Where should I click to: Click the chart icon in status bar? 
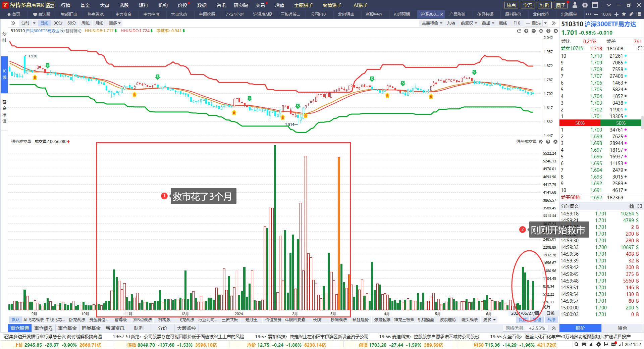[x=606, y=344]
